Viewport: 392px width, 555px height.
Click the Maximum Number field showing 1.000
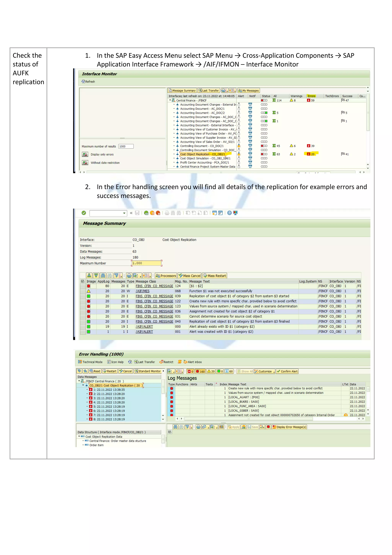146,263
